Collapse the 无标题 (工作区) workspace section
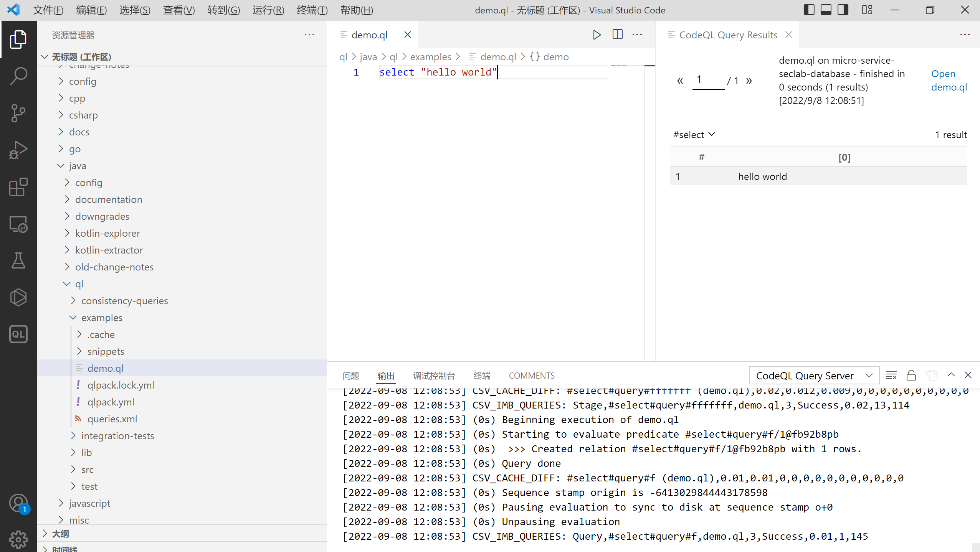The width and height of the screenshot is (980, 552). (x=45, y=57)
